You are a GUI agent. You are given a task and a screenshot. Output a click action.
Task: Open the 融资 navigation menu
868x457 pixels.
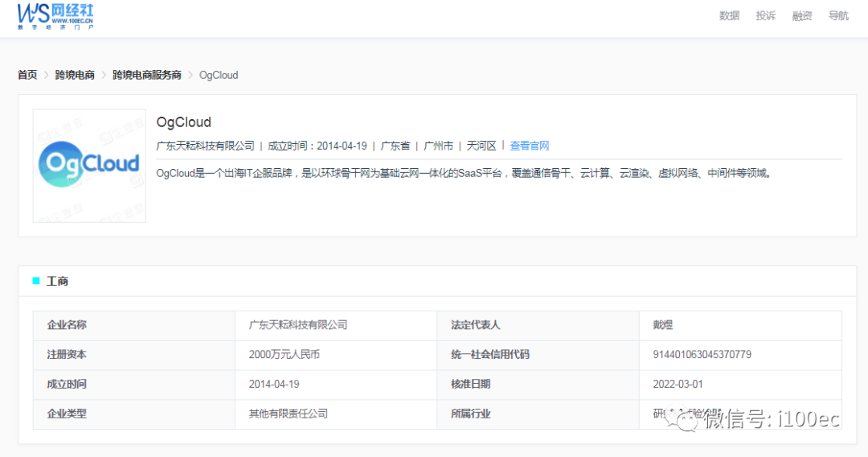point(801,15)
